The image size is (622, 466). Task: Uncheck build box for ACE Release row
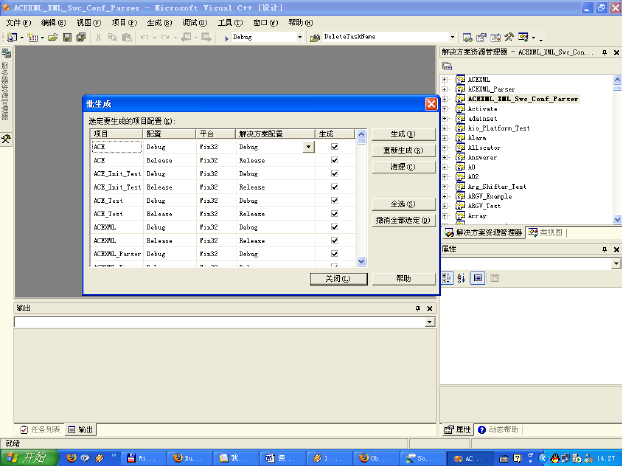pyautogui.click(x=334, y=160)
